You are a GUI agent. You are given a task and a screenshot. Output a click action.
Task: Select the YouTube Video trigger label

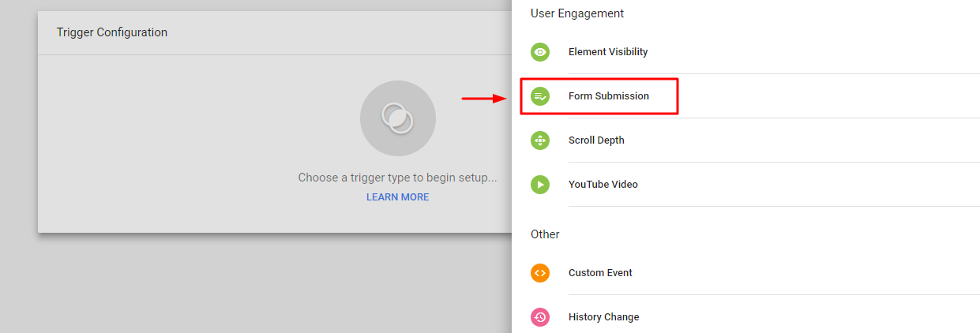(603, 185)
